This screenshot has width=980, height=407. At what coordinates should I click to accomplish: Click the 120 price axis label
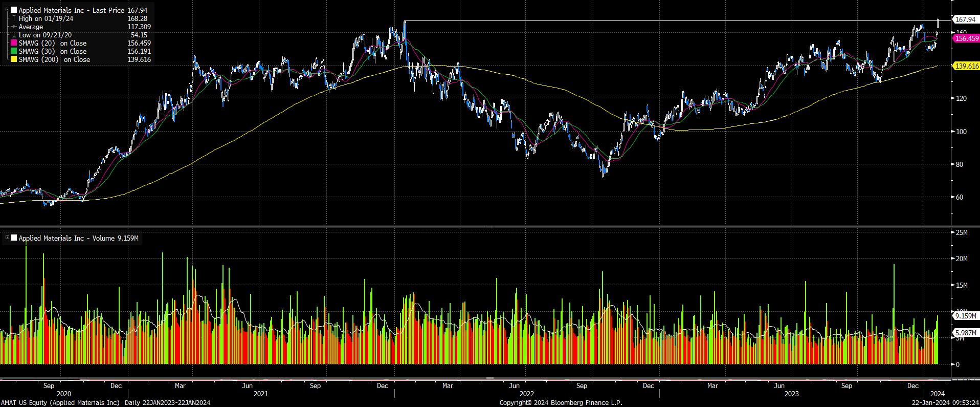point(961,98)
